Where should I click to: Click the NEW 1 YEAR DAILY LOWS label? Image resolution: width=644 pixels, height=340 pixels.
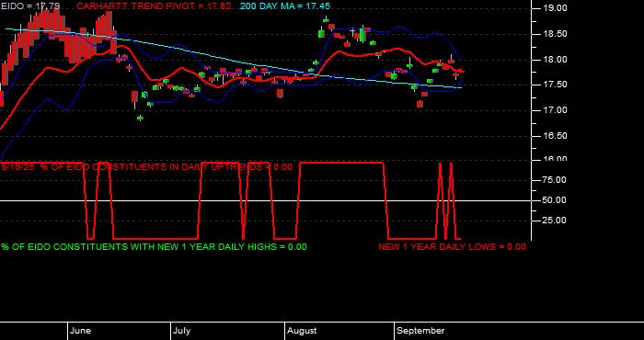452,247
